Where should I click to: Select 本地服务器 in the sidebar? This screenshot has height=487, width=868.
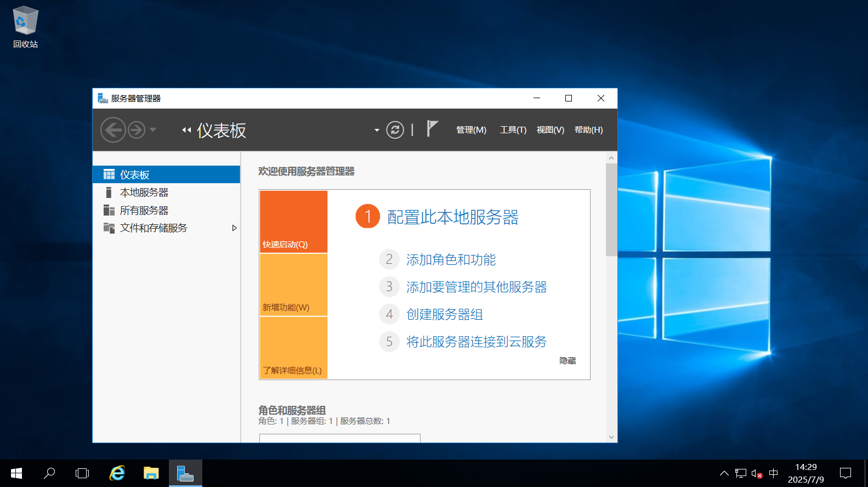point(144,192)
